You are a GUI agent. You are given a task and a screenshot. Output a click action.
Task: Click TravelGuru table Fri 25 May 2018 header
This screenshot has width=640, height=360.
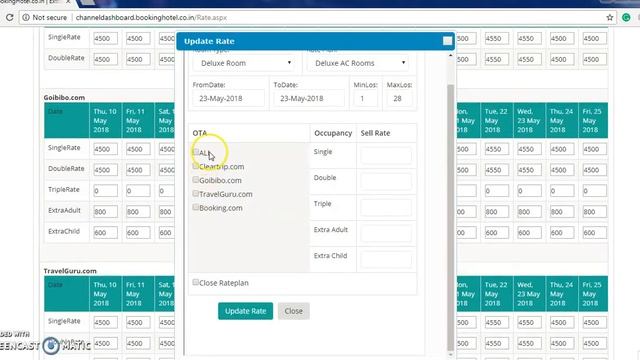(593, 294)
